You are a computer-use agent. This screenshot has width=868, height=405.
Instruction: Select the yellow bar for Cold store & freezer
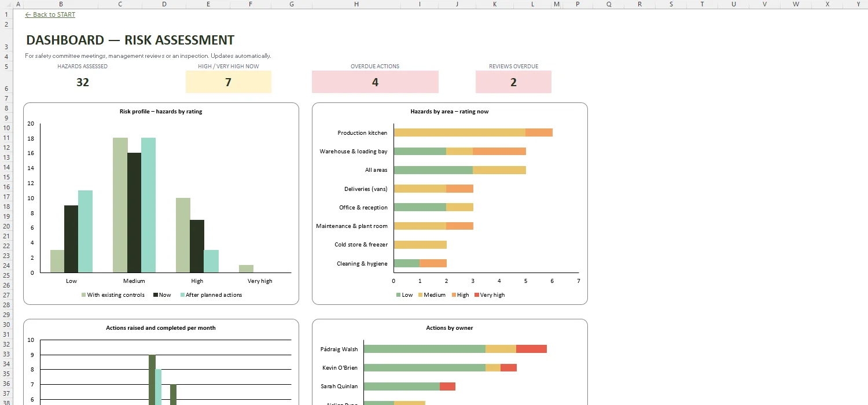[x=420, y=245]
